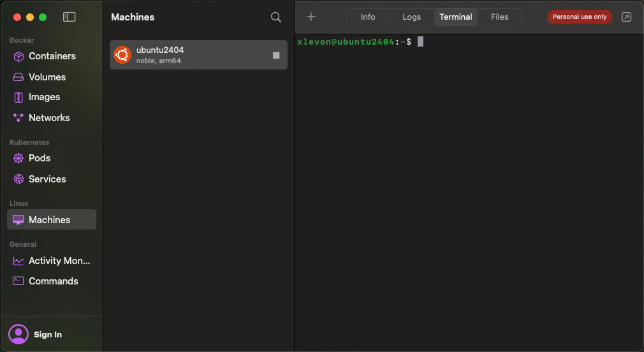Click the Kubernetes section header
The height and width of the screenshot is (352, 644).
(x=29, y=142)
